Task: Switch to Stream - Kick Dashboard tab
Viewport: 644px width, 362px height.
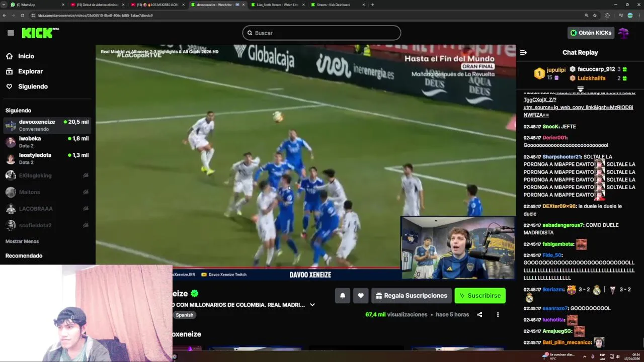Action: pyautogui.click(x=336, y=5)
